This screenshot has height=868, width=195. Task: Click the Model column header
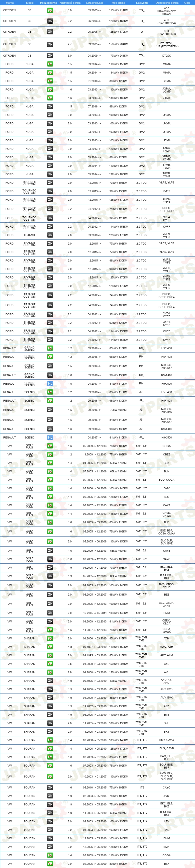click(x=30, y=3)
